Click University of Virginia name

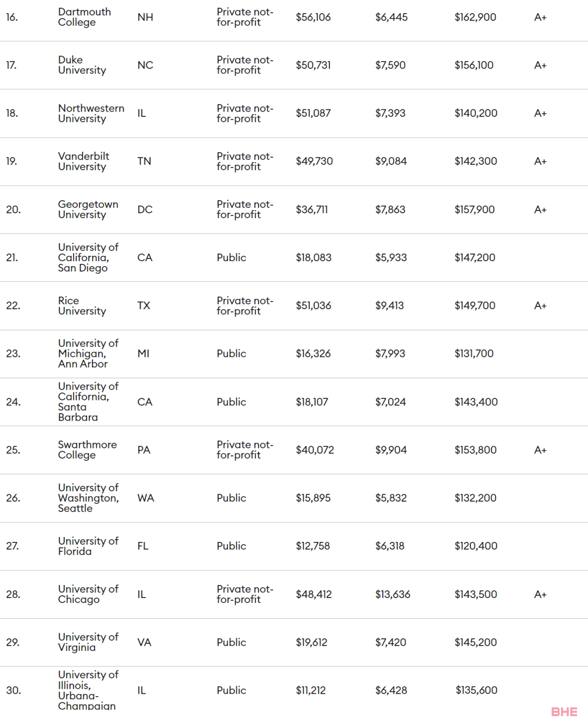[x=88, y=642]
